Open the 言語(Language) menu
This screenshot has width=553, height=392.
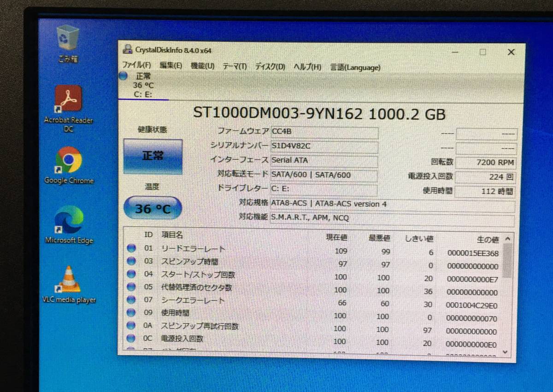tap(355, 67)
